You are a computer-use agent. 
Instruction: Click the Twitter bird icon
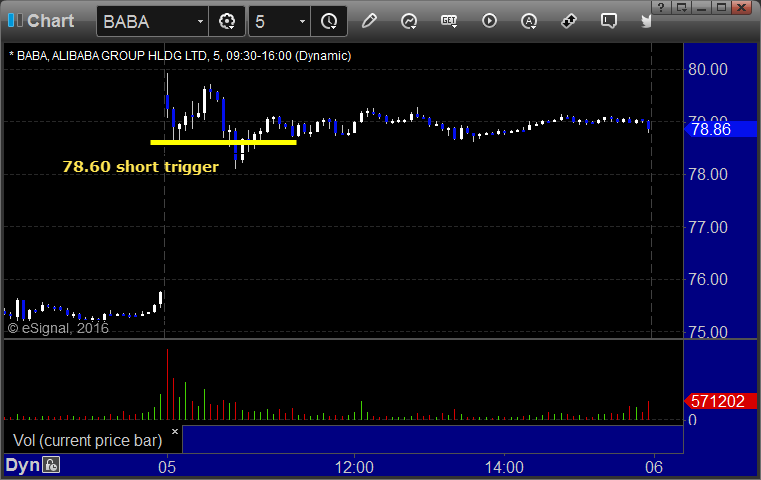pos(646,21)
